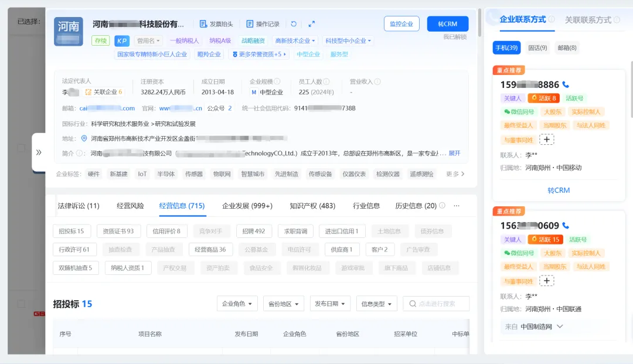Click the fullscreen expand arrows icon

pyautogui.click(x=312, y=23)
